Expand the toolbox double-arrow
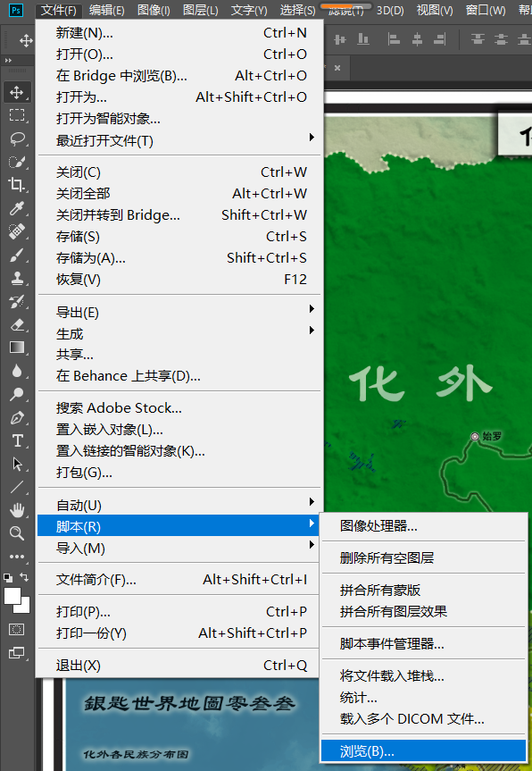Viewport: 532px width, 771px height. [x=8, y=60]
